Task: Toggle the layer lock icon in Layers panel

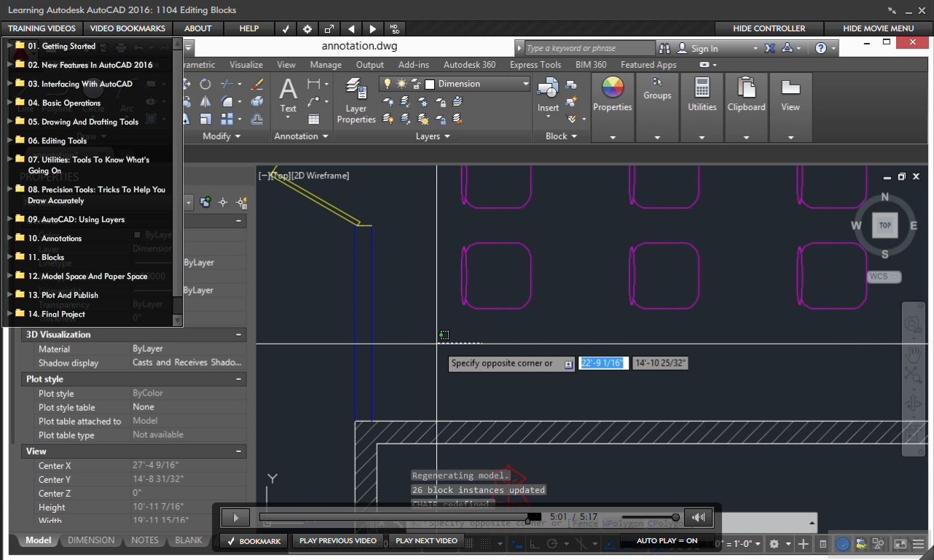Action: point(442,101)
